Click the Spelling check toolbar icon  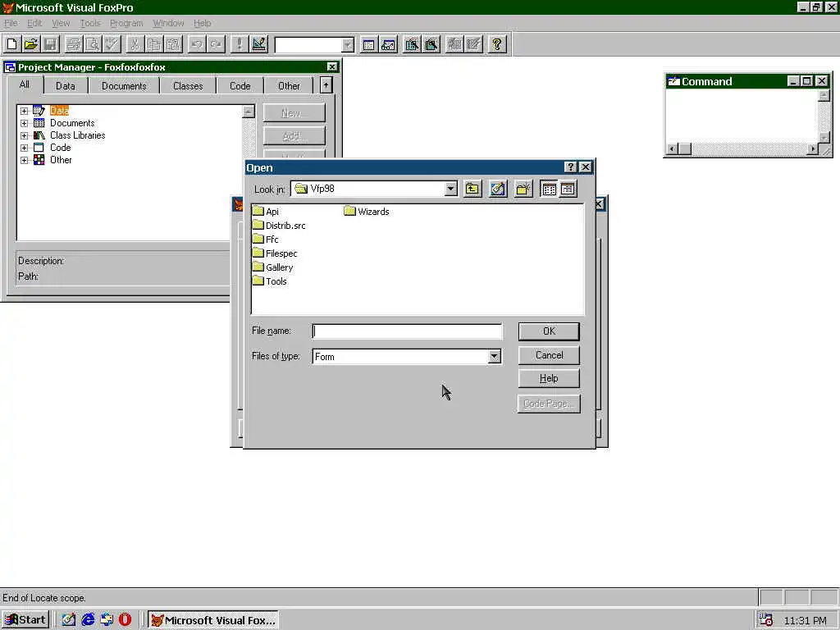click(112, 44)
